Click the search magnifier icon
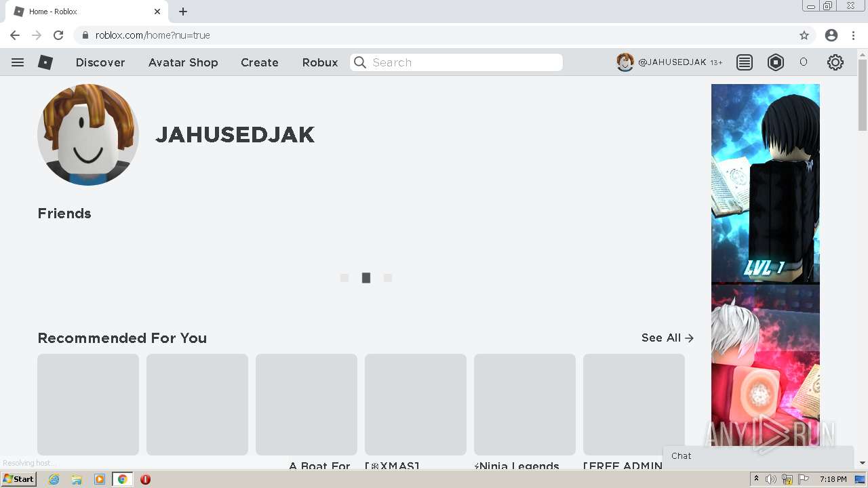 pyautogui.click(x=360, y=62)
